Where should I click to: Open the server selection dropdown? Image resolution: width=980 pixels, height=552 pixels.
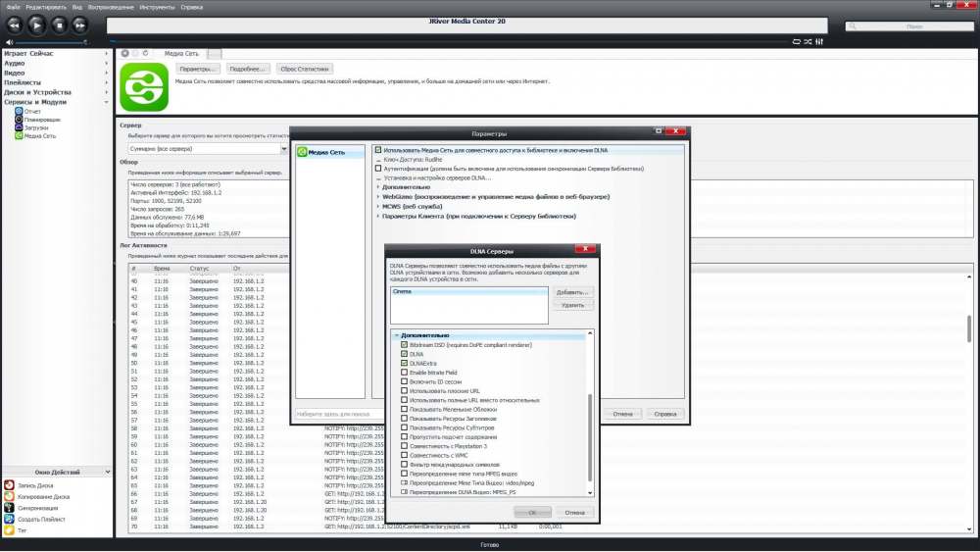(x=284, y=149)
